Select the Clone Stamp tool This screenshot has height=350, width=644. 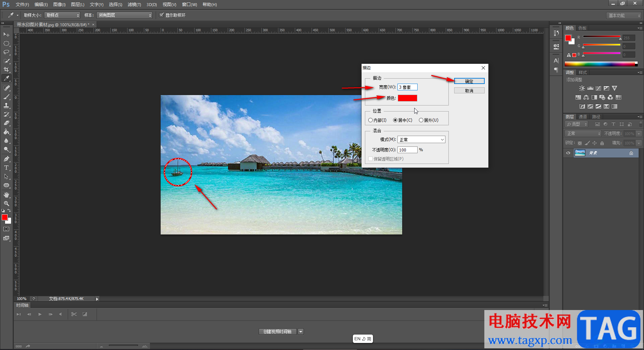(x=6, y=105)
